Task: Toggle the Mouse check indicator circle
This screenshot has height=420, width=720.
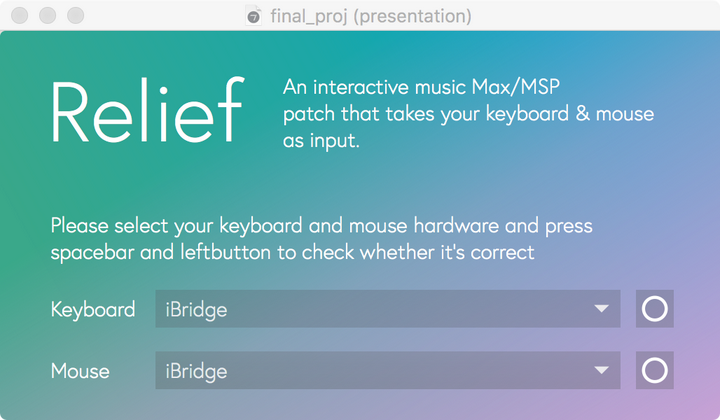Action: pos(654,370)
